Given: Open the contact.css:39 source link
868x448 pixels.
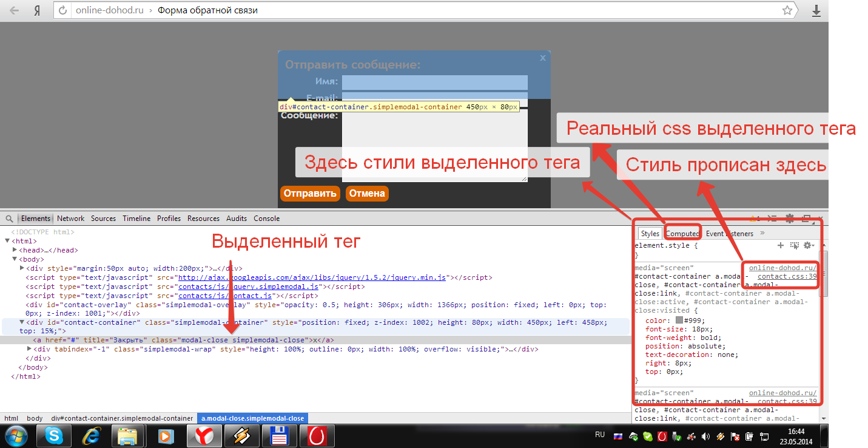Looking at the screenshot, I should point(787,276).
